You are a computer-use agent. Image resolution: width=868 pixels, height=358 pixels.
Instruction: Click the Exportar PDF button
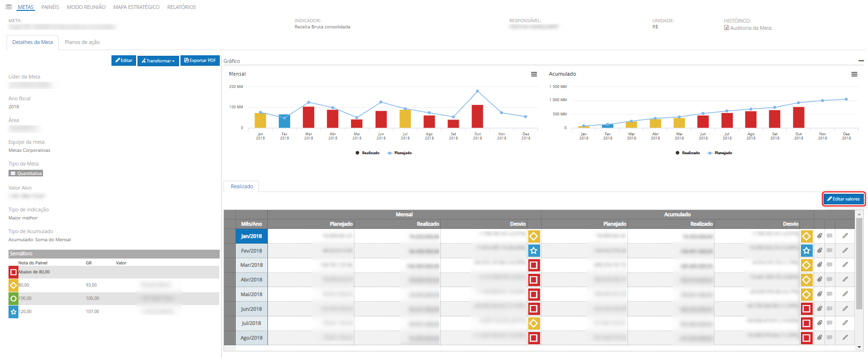click(x=200, y=61)
